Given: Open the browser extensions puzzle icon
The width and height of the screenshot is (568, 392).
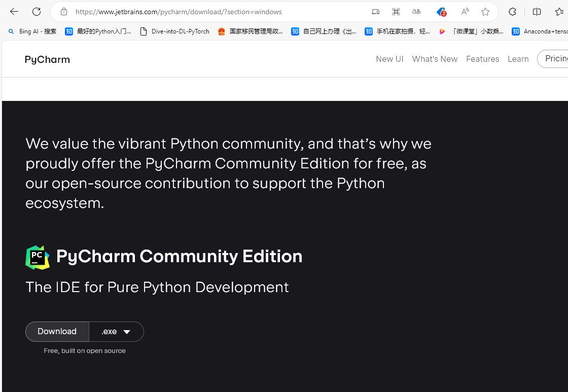Looking at the screenshot, I should [512, 12].
